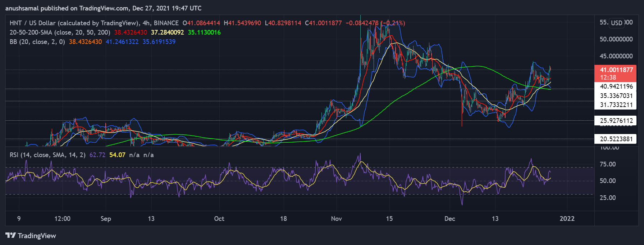Select the 2022 label on the time axis
The image size is (644, 245).
click(567, 219)
